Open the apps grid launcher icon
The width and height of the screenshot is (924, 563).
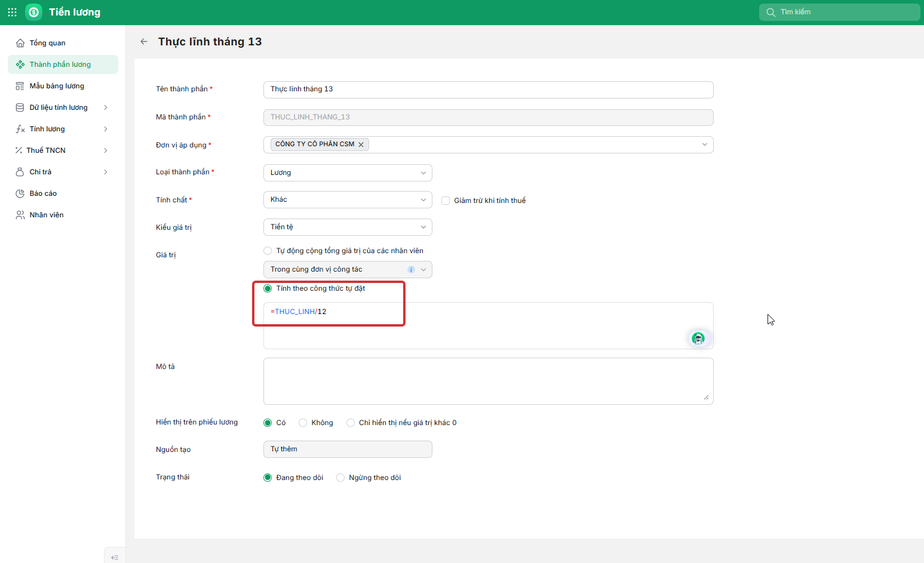pyautogui.click(x=12, y=12)
